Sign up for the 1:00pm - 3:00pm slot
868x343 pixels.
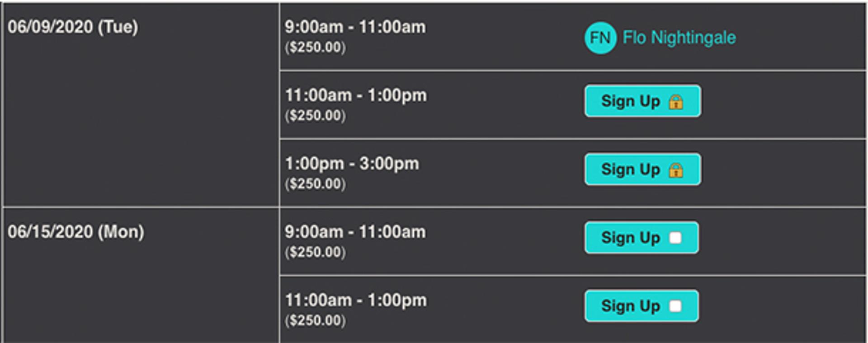pyautogui.click(x=643, y=169)
